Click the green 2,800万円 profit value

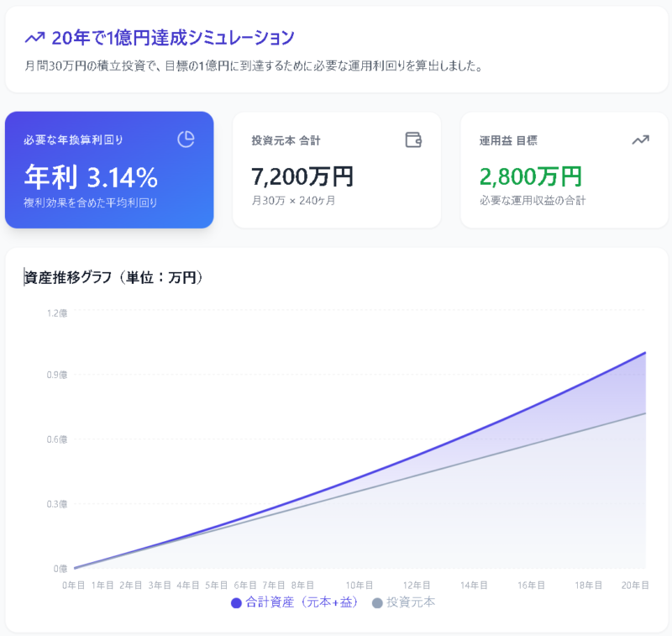[530, 176]
